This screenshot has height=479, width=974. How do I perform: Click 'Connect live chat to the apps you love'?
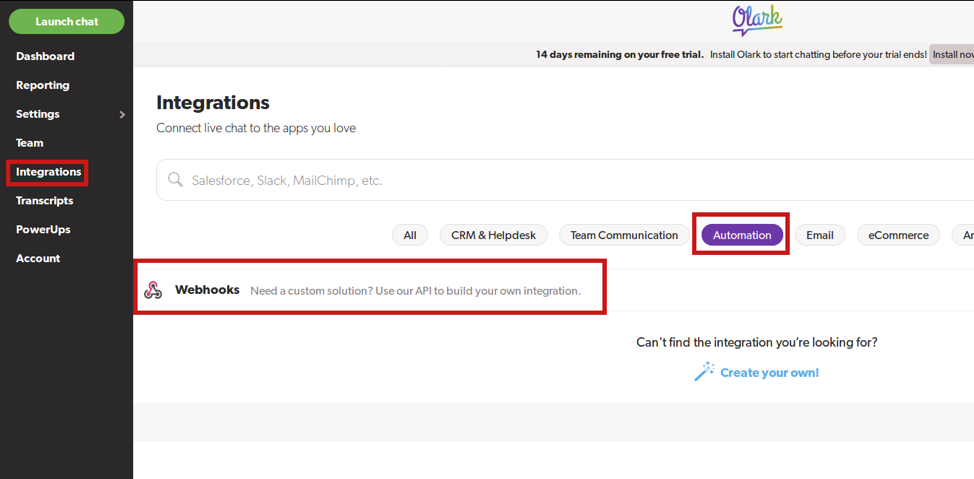[256, 129]
